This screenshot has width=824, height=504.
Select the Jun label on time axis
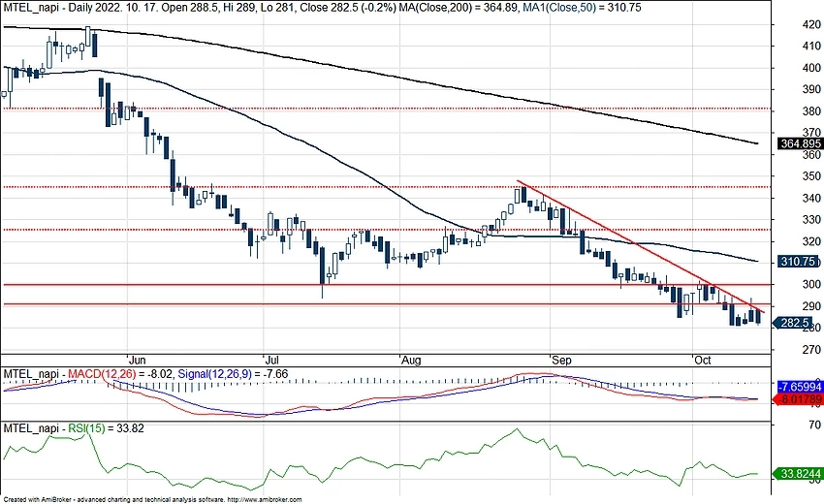(137, 360)
